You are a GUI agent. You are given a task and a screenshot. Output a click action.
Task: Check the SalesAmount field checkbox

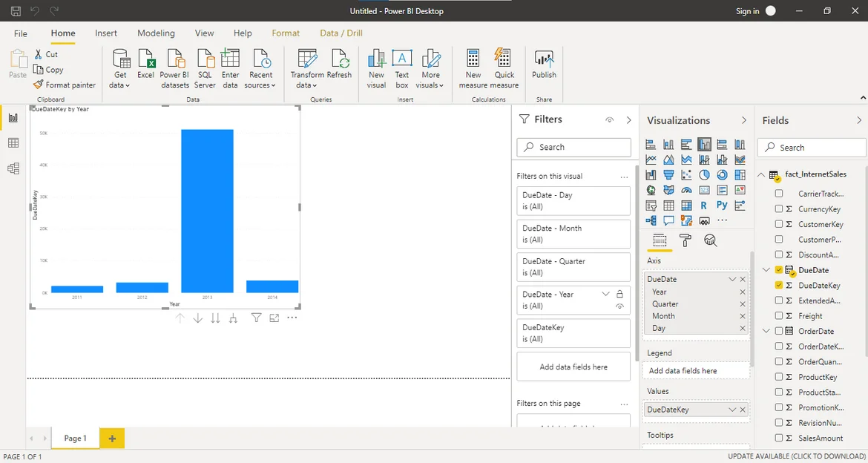778,438
